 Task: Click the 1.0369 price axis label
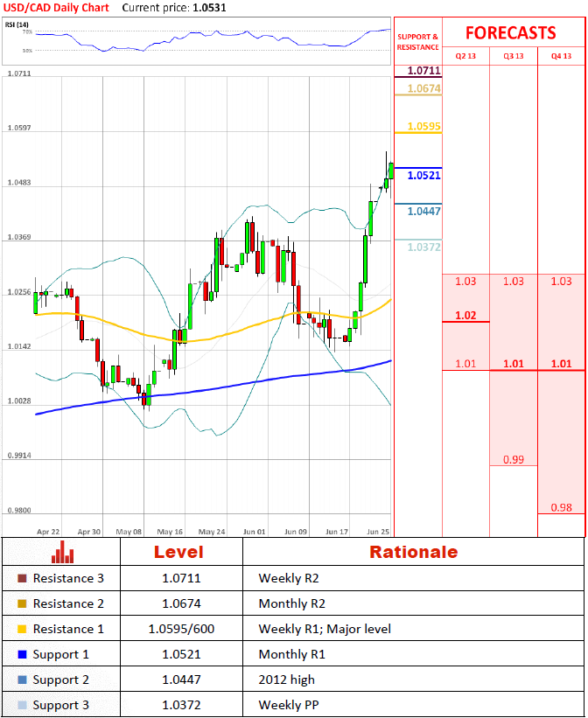19,237
